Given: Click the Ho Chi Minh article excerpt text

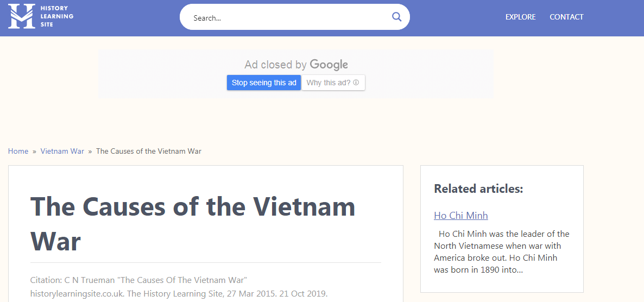Looking at the screenshot, I should tap(502, 252).
